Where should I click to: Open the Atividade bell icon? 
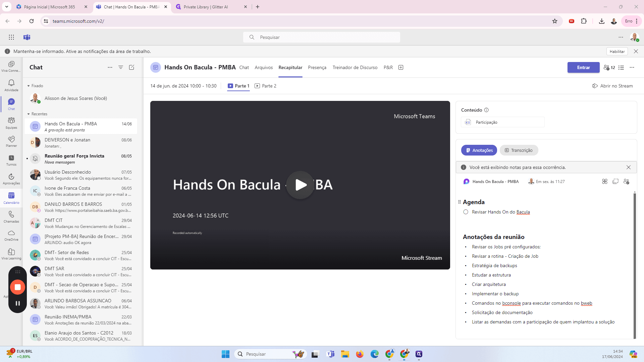tap(11, 85)
